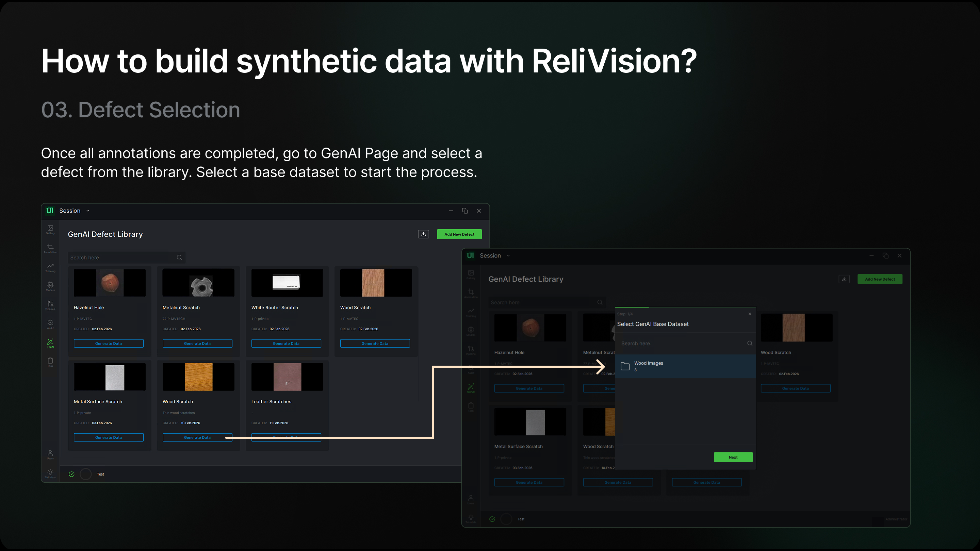Click White Router Scratch thumbnail in left window
This screenshot has height=551, width=980.
click(287, 283)
